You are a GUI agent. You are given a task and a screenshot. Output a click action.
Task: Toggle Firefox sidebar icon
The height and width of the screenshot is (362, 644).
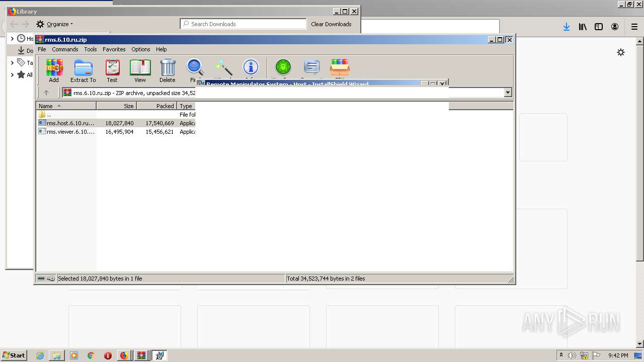(599, 27)
